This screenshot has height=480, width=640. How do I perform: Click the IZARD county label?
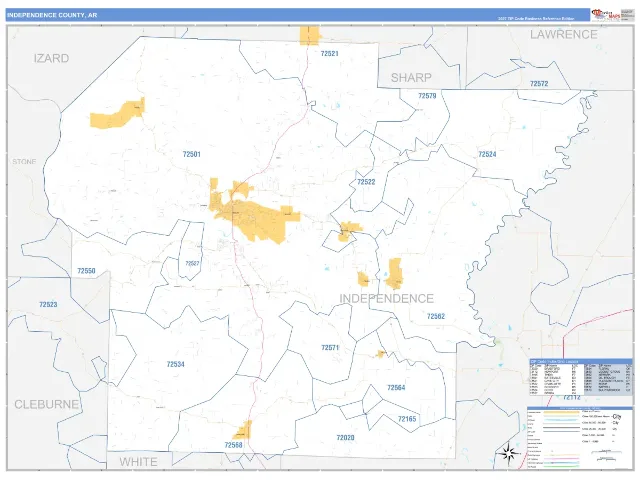click(51, 58)
